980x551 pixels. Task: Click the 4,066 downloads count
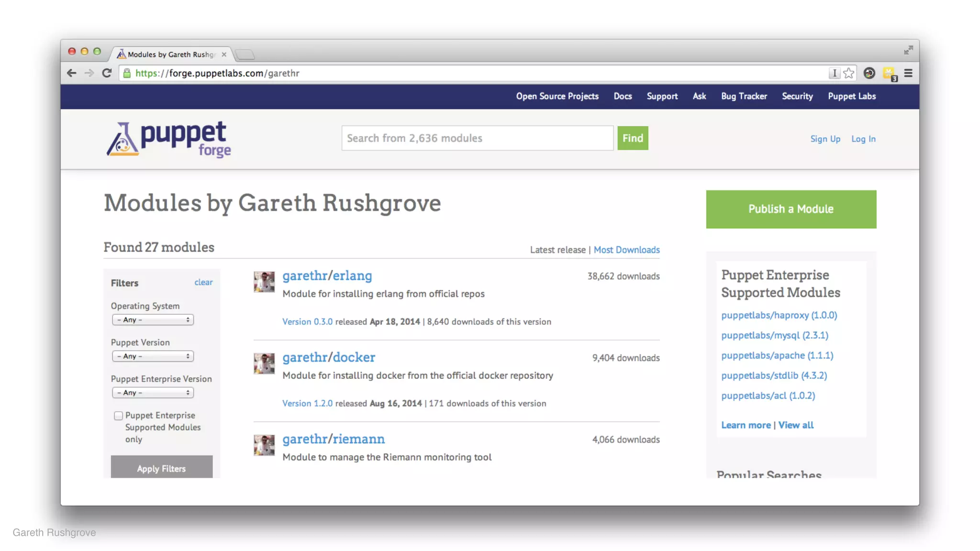[626, 440]
